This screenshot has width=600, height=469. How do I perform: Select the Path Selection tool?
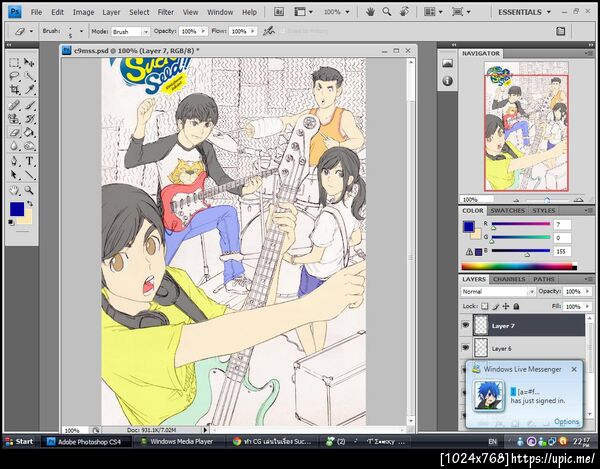(14, 175)
